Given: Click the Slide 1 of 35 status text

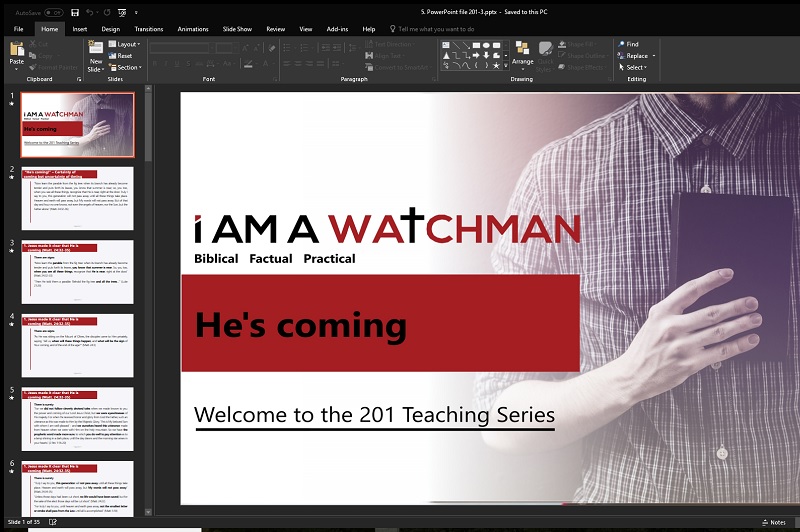Looking at the screenshot, I should (x=24, y=522).
